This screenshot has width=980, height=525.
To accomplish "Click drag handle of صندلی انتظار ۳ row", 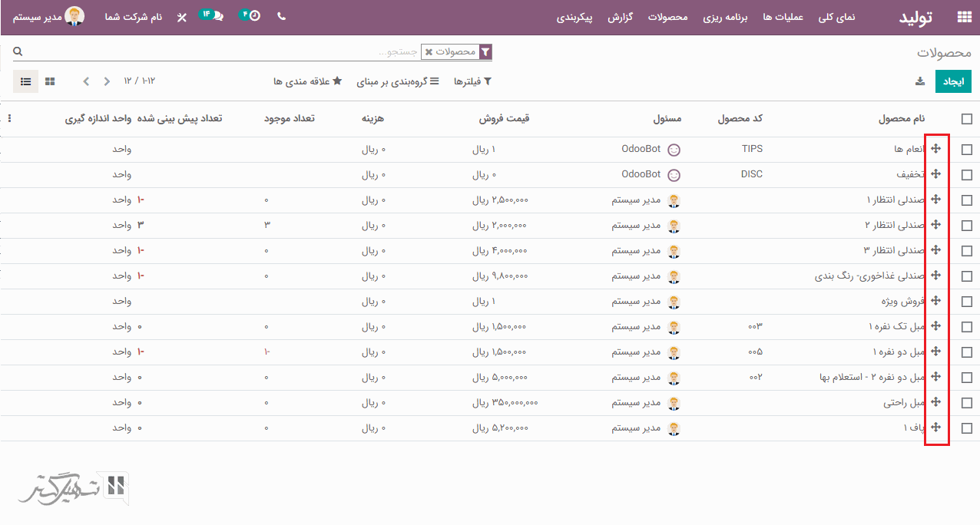I will [935, 250].
